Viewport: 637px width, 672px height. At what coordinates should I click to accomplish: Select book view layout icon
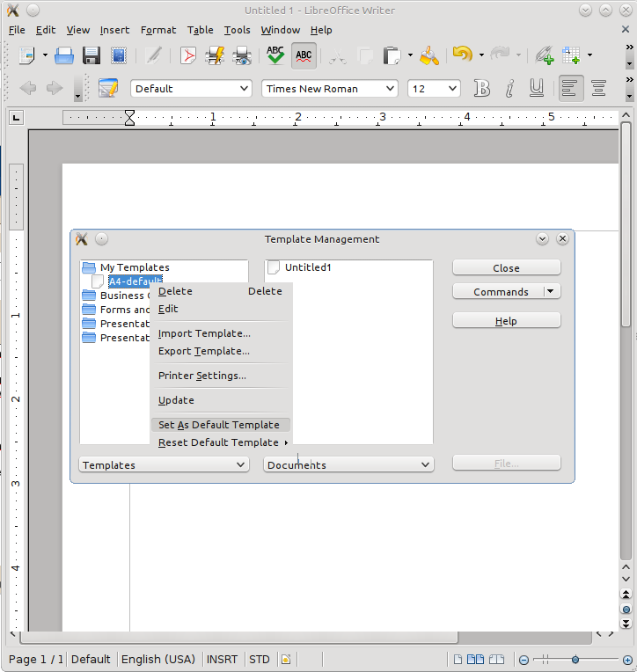coord(496,659)
